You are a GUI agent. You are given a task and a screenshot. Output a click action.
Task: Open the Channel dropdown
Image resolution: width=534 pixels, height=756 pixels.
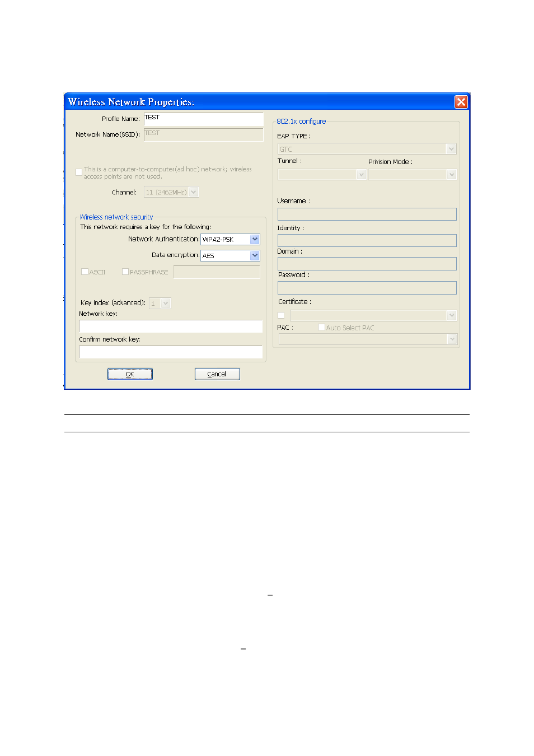(171, 192)
